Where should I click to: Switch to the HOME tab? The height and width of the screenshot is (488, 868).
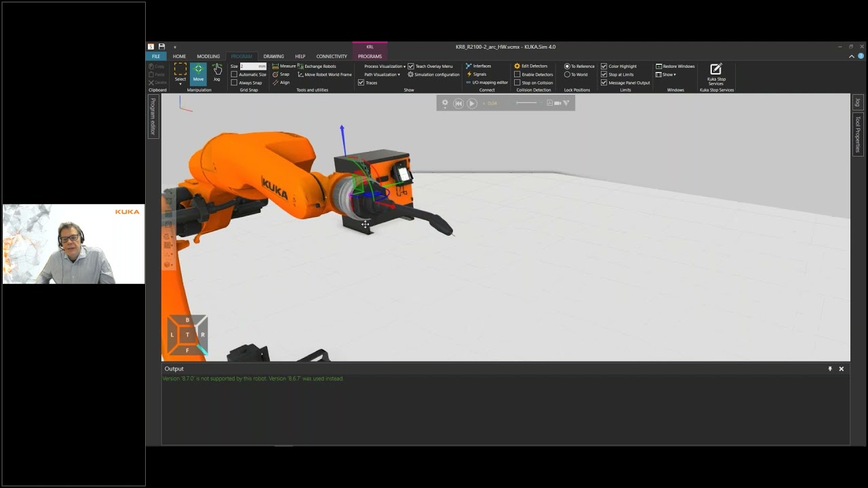(179, 56)
